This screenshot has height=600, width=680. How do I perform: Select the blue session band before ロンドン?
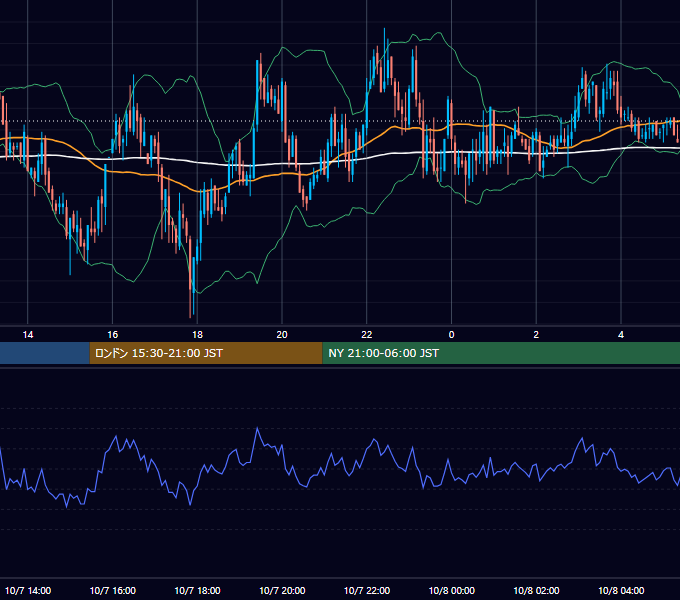tap(45, 353)
